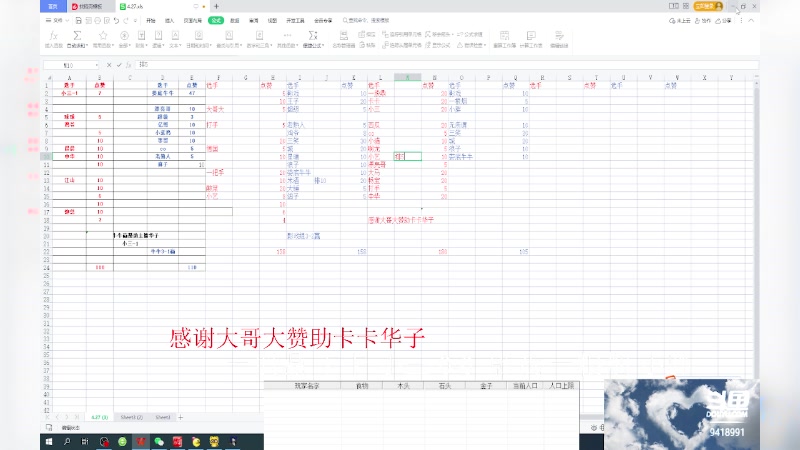Switch to the 视图 View ribbon tab
800x450 pixels.
[x=272, y=20]
